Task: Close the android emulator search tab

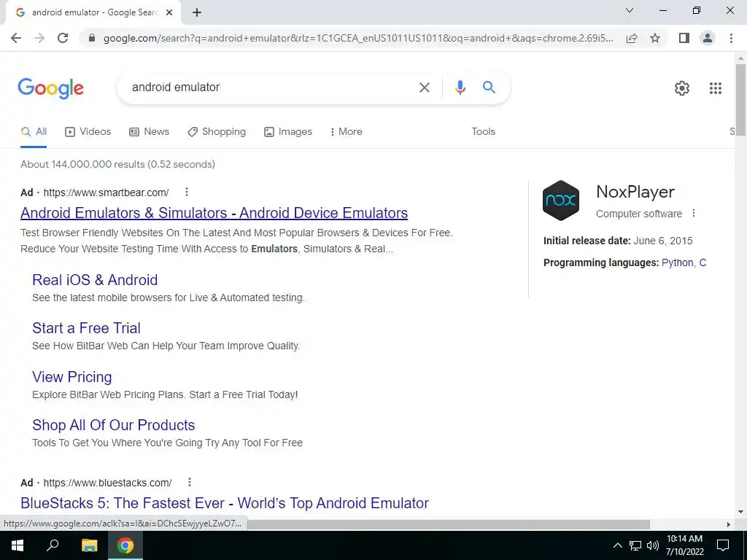Action: pyautogui.click(x=169, y=12)
